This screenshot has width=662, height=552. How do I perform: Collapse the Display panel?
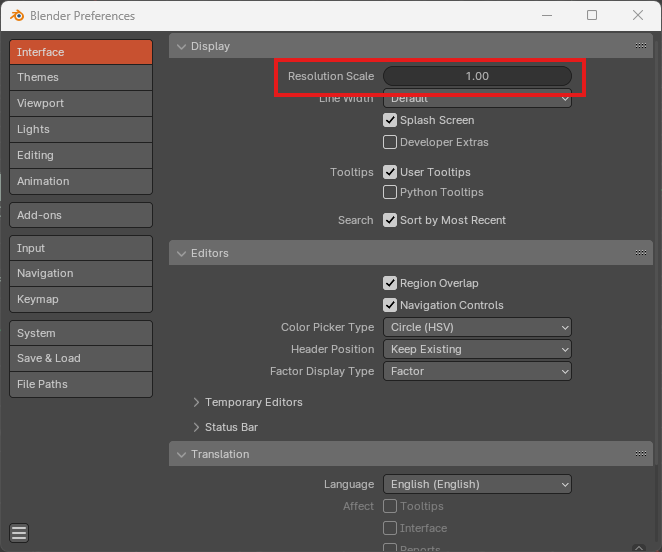[x=182, y=46]
